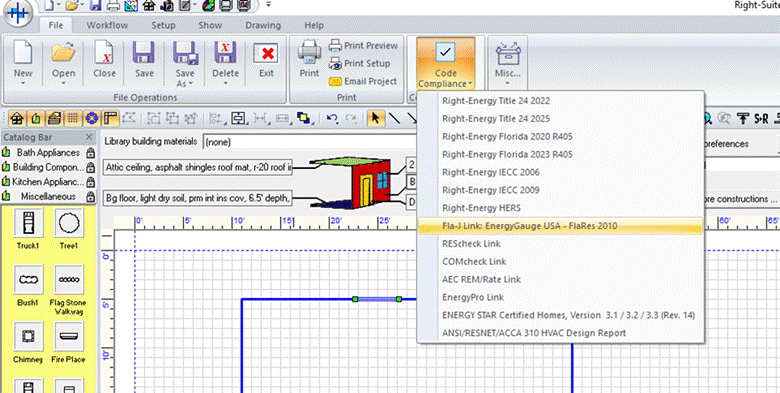Click Print Preview in the Print group

point(363,45)
